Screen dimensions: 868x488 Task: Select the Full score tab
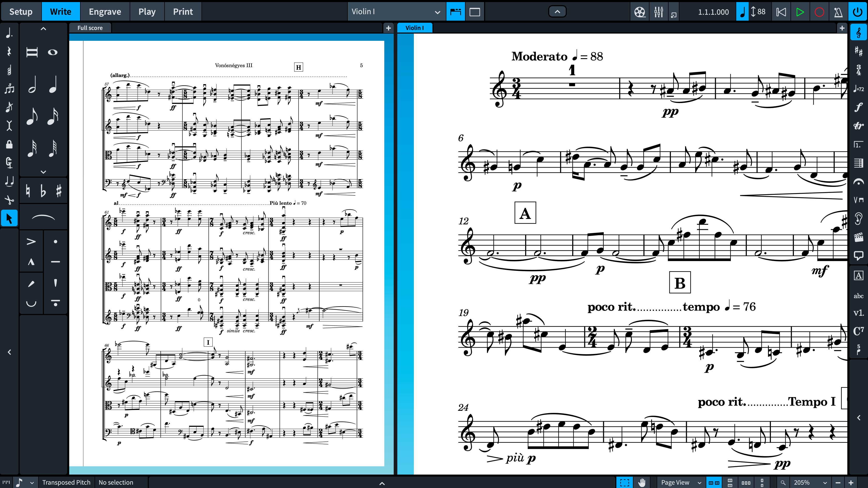tap(90, 28)
